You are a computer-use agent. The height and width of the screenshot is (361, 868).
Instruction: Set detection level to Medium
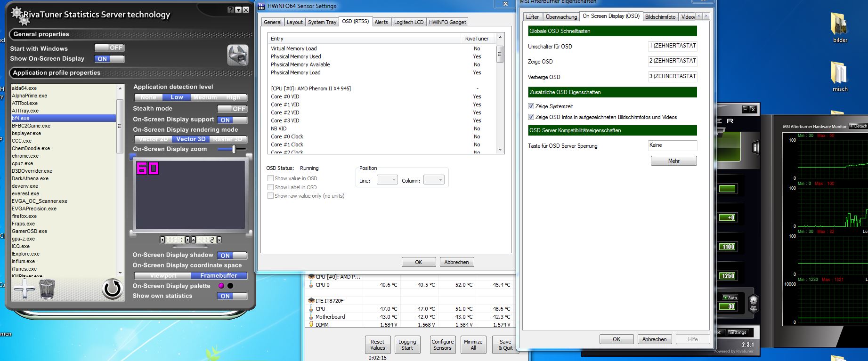[205, 97]
